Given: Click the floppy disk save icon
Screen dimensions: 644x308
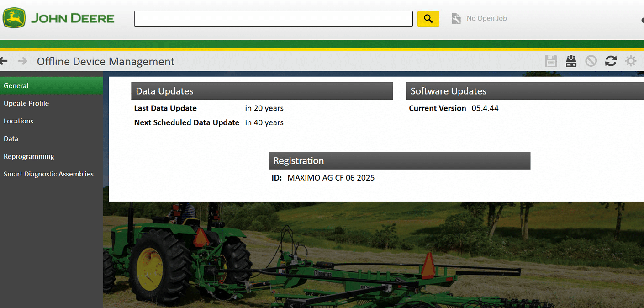Looking at the screenshot, I should click(x=551, y=61).
